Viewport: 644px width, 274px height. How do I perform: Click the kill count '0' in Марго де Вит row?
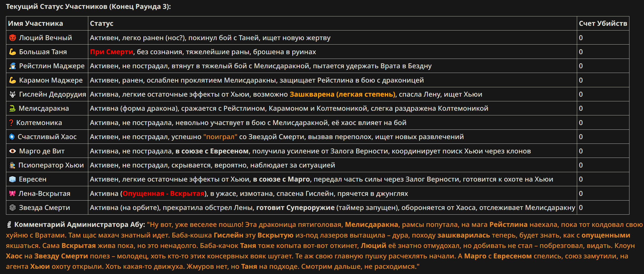[581, 151]
